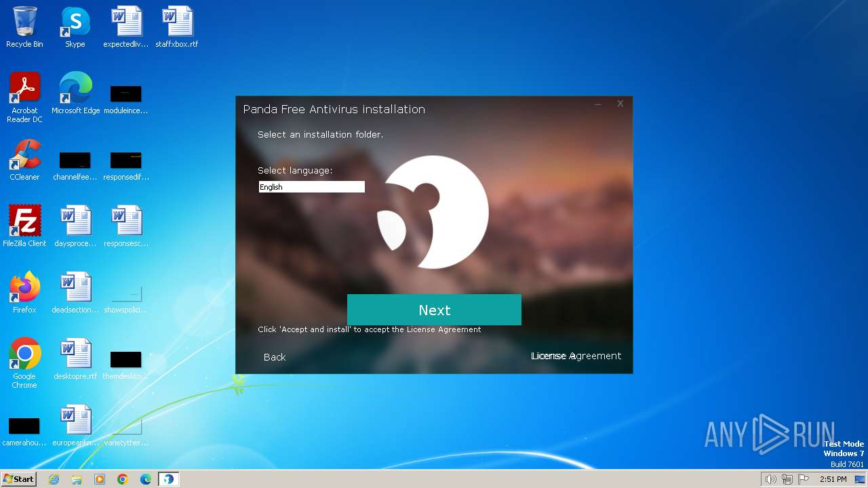This screenshot has height=488, width=868.
Task: Open the License Agreement link
Action: (576, 356)
